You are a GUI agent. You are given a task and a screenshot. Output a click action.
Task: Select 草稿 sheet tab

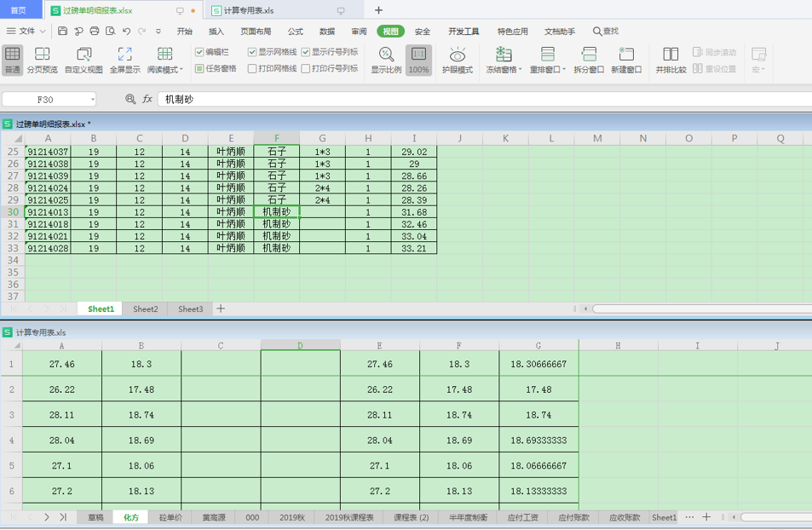[95, 517]
